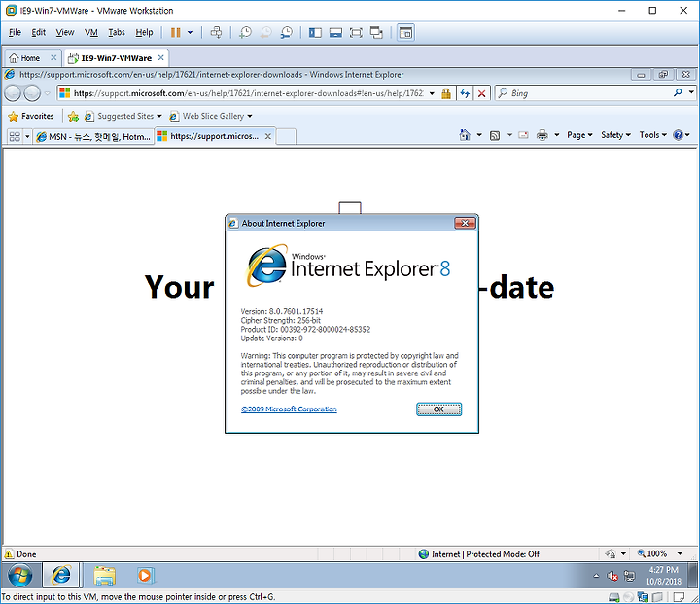This screenshot has width=700, height=604.
Task: Open the VMware View menu
Action: tap(65, 33)
